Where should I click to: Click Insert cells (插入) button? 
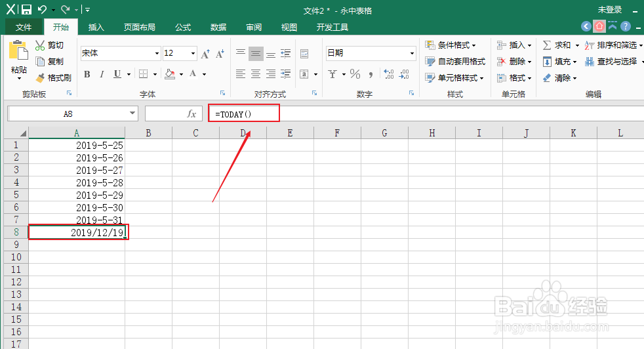click(513, 45)
